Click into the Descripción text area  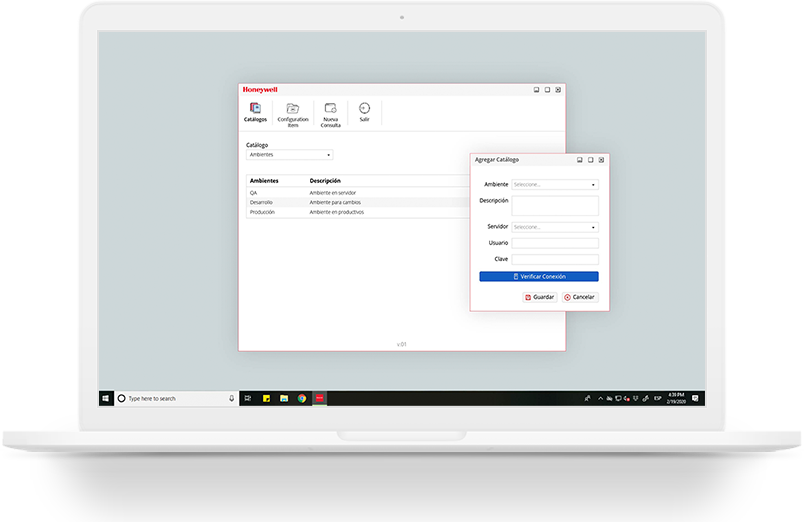555,205
